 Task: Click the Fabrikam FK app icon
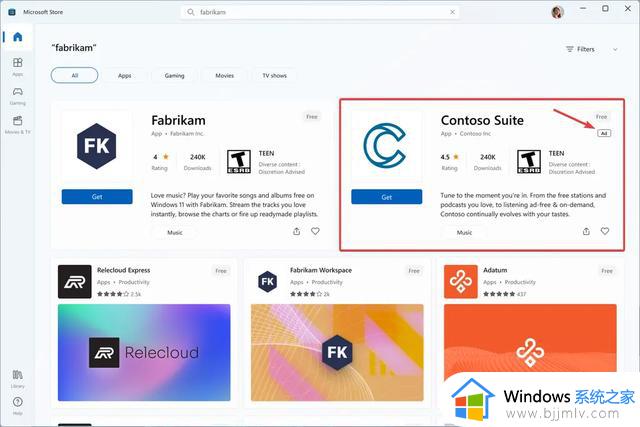pos(97,146)
